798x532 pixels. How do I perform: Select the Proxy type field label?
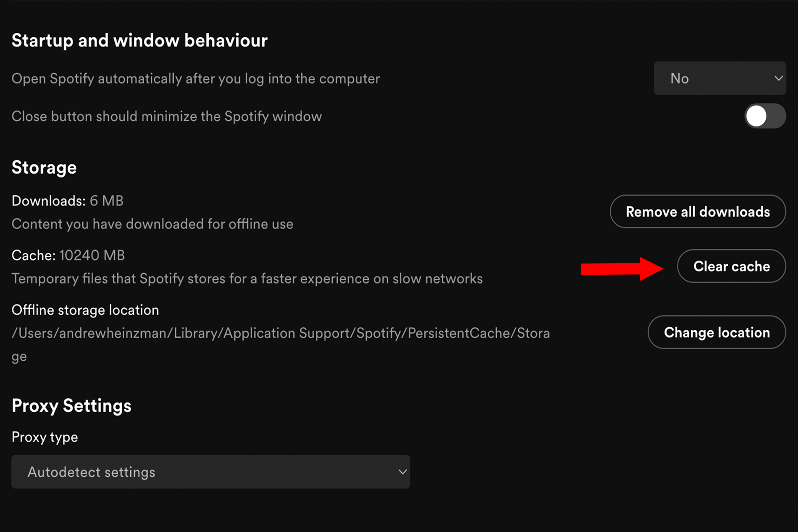click(x=44, y=437)
